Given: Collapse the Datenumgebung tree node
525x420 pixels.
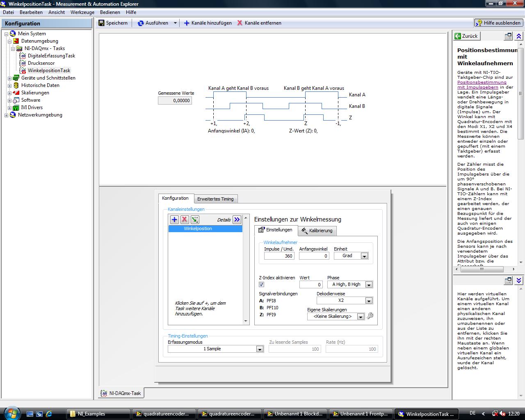Looking at the screenshot, I should pos(9,41).
